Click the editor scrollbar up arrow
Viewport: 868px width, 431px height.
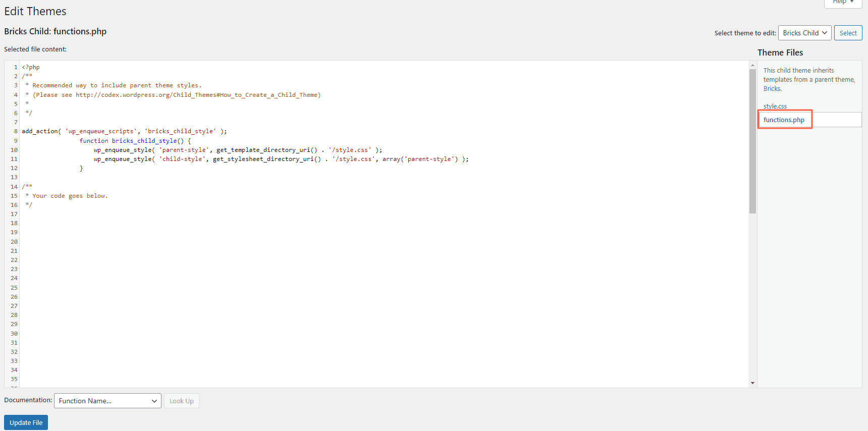(x=752, y=65)
